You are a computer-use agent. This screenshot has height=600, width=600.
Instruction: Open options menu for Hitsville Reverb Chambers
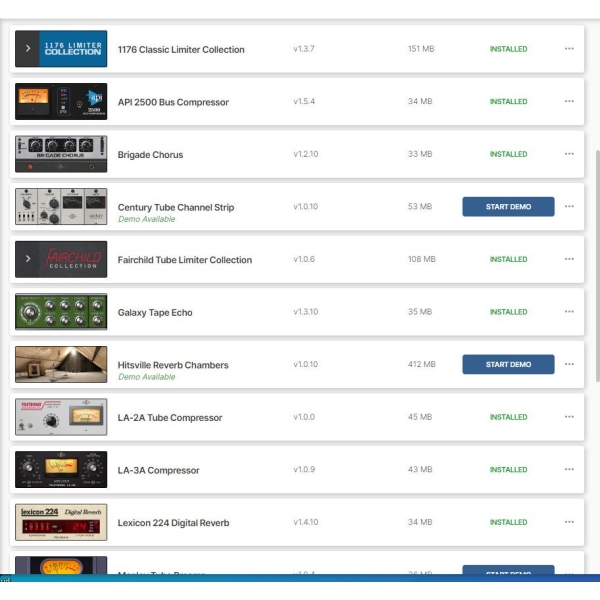tap(569, 364)
